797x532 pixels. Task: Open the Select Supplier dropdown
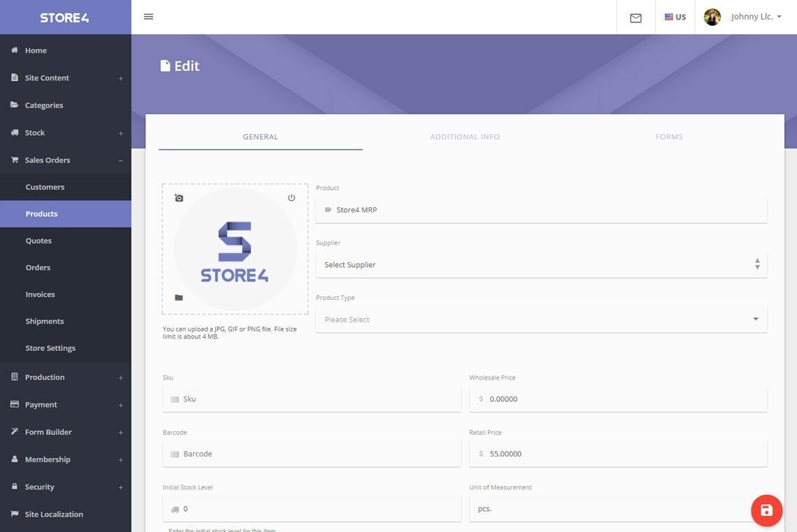(x=541, y=265)
